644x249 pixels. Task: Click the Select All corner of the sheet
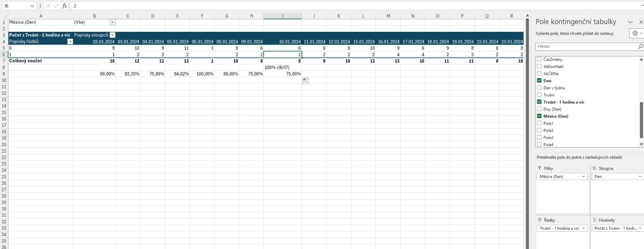click(x=4, y=16)
